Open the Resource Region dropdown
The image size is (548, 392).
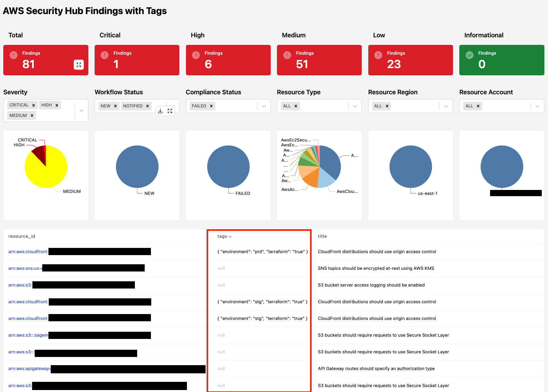click(x=446, y=106)
